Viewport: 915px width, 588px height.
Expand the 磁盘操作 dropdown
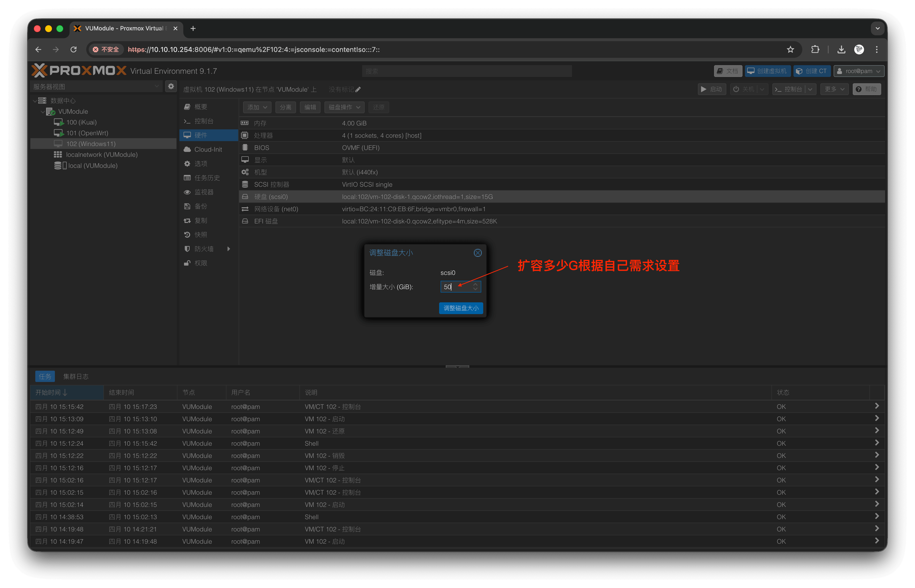(x=344, y=107)
